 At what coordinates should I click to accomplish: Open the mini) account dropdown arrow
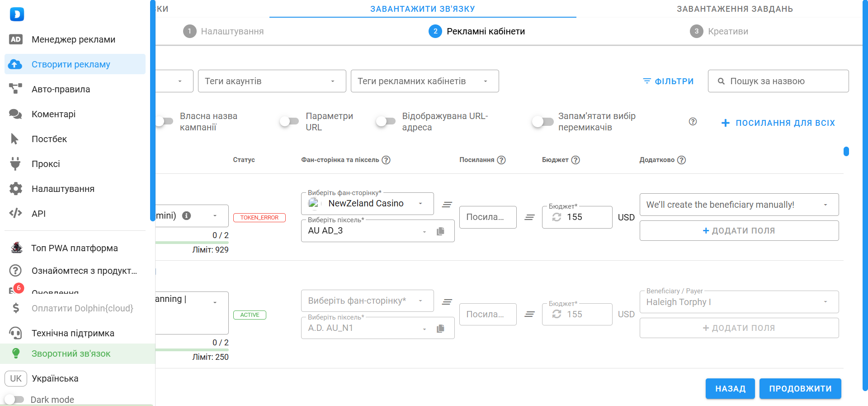pos(215,216)
